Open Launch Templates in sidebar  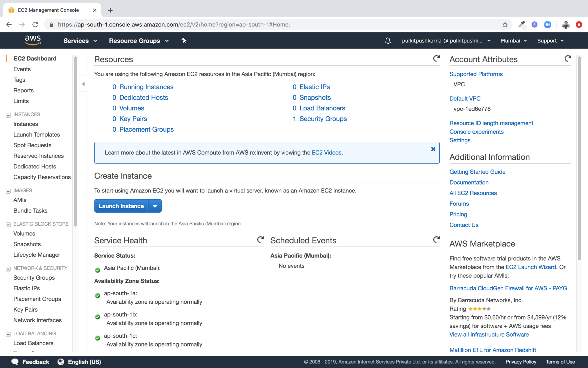(x=37, y=134)
